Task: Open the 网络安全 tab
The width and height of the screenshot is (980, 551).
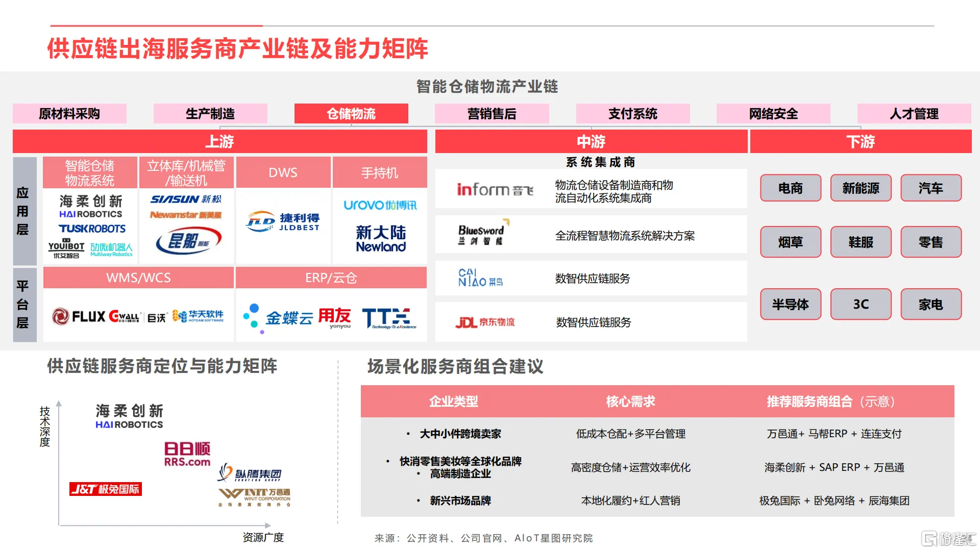Action: coord(773,114)
